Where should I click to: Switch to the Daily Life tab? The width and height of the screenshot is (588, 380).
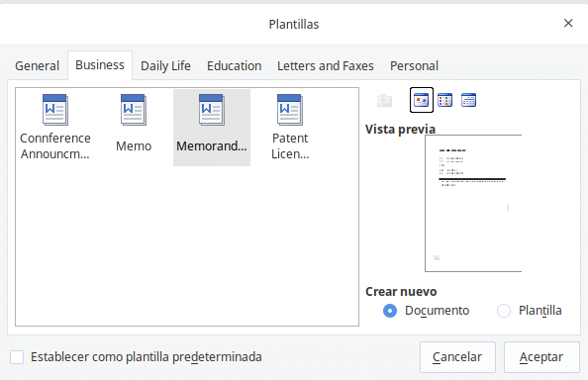165,66
